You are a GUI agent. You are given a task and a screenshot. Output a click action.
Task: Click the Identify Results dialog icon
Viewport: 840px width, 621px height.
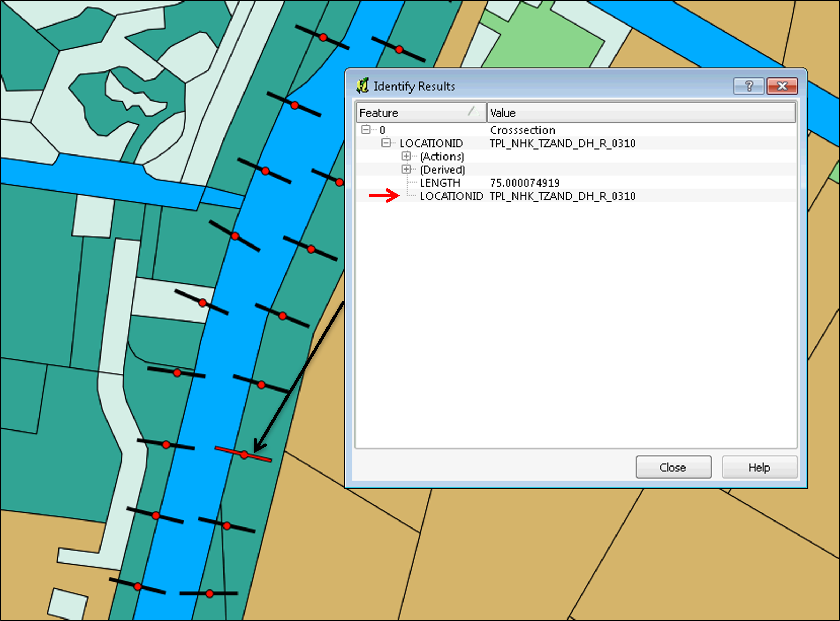(x=362, y=86)
